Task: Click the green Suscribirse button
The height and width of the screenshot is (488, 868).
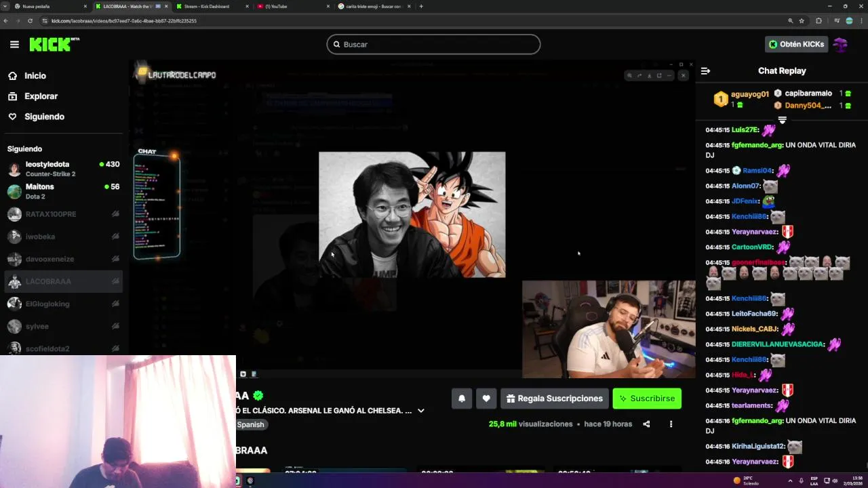Action: tap(647, 399)
